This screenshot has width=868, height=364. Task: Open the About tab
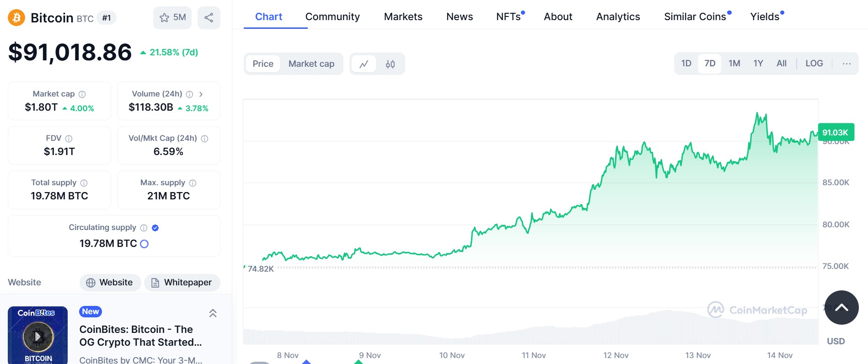tap(558, 17)
